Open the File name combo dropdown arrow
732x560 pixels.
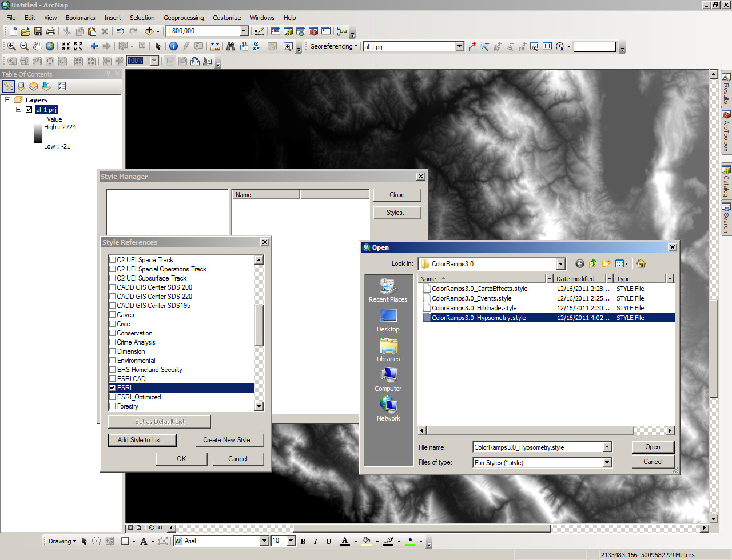[607, 447]
